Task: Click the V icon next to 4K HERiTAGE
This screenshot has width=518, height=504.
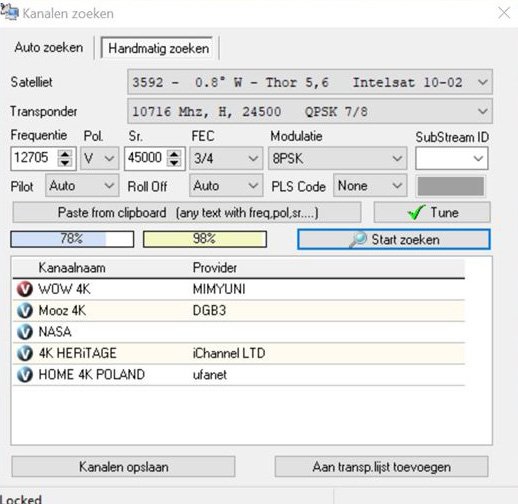Action: [x=25, y=353]
